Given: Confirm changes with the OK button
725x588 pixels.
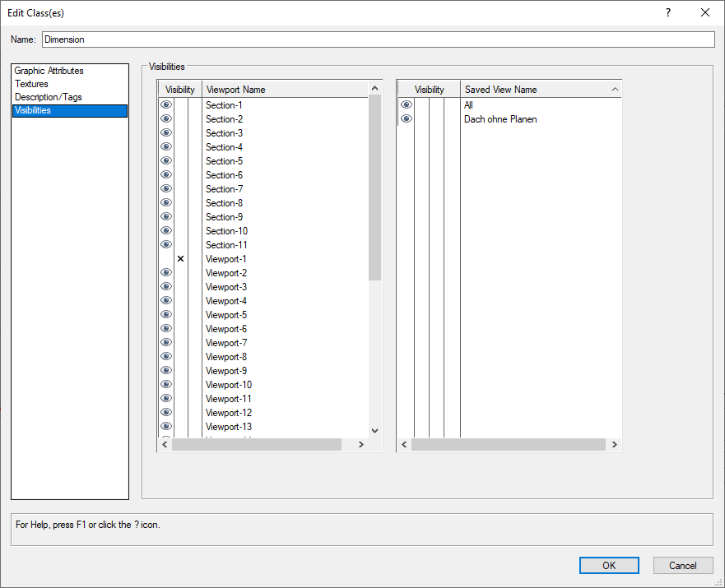Looking at the screenshot, I should 609,565.
